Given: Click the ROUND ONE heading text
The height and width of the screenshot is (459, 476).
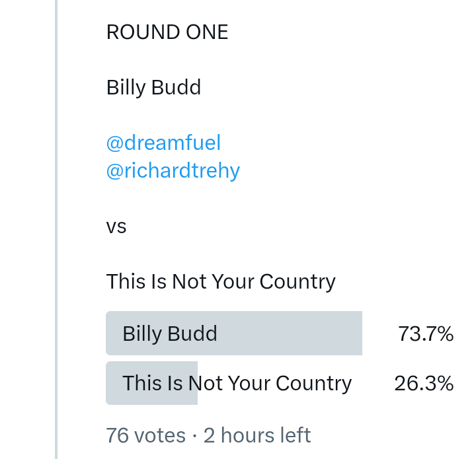Looking at the screenshot, I should point(167,32).
